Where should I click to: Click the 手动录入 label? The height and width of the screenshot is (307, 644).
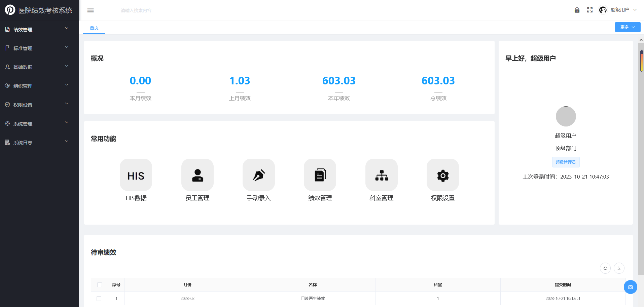coord(259,198)
